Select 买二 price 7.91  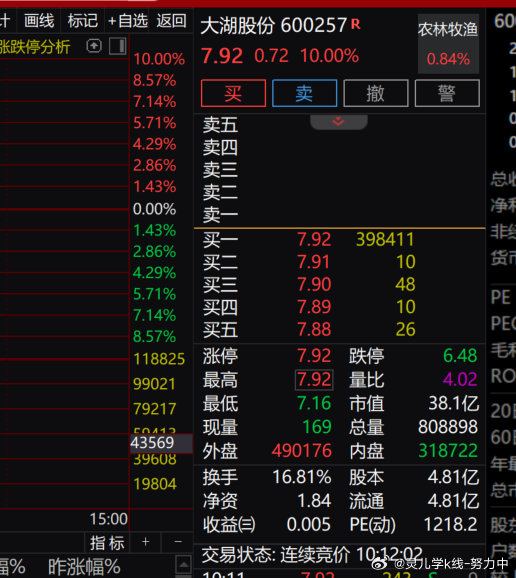click(x=313, y=262)
